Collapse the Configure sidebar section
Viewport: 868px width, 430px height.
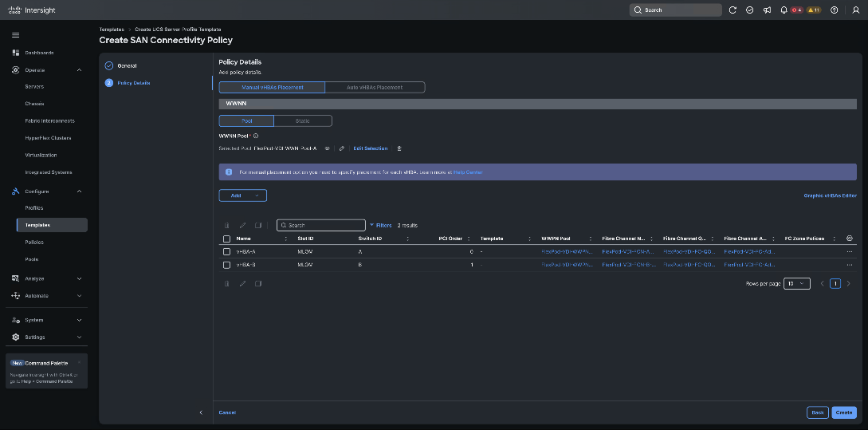coord(79,191)
